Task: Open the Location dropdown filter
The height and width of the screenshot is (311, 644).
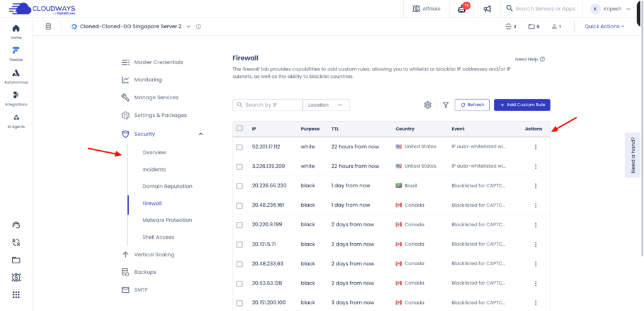Action: (x=326, y=105)
